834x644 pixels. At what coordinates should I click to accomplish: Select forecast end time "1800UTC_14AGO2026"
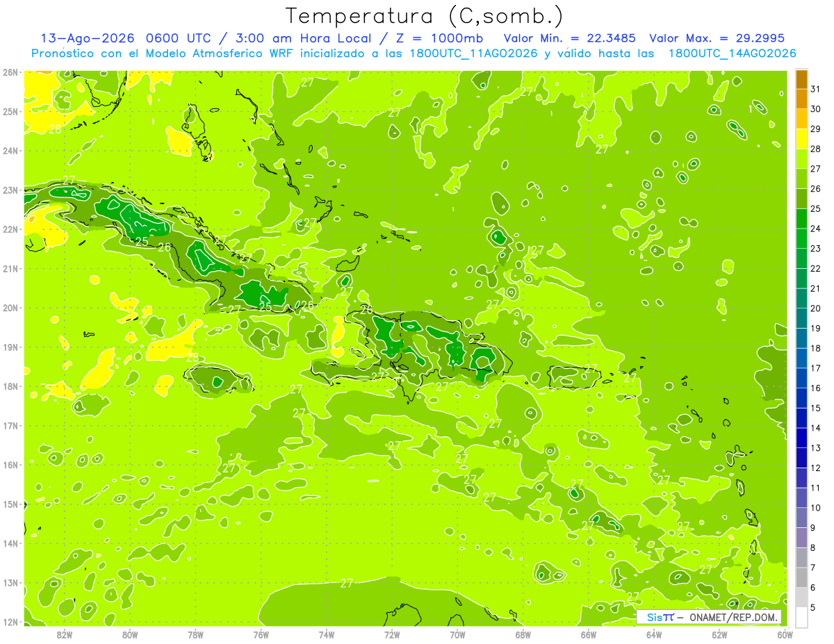pos(732,53)
